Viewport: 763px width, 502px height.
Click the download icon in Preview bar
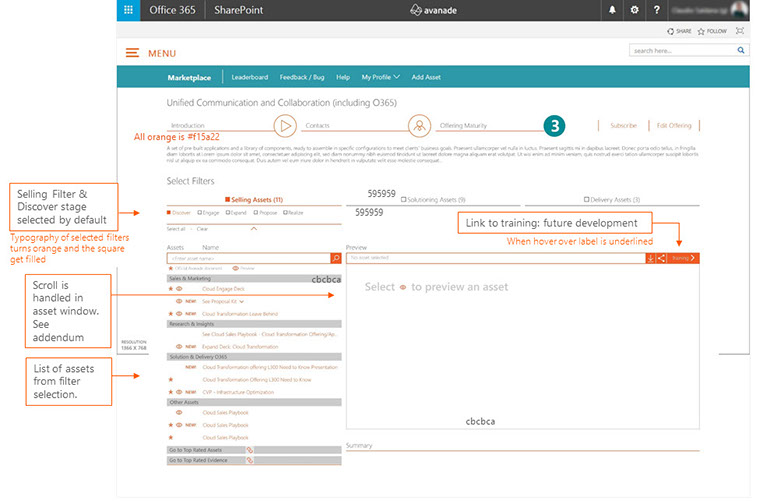[651, 258]
